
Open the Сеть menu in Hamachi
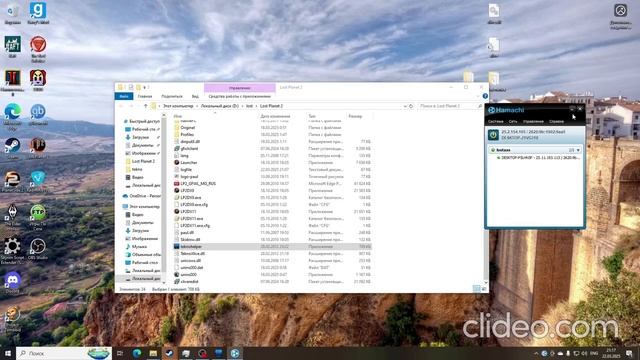tap(513, 122)
